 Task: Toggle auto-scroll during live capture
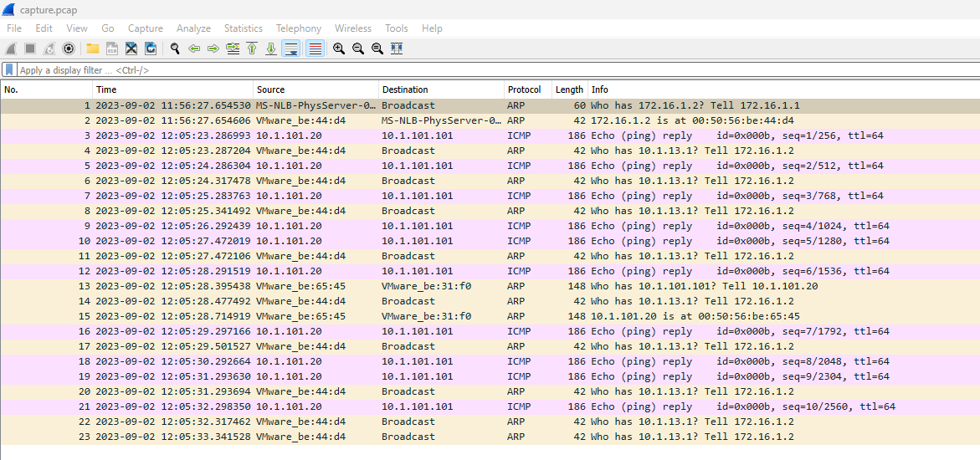coord(290,49)
